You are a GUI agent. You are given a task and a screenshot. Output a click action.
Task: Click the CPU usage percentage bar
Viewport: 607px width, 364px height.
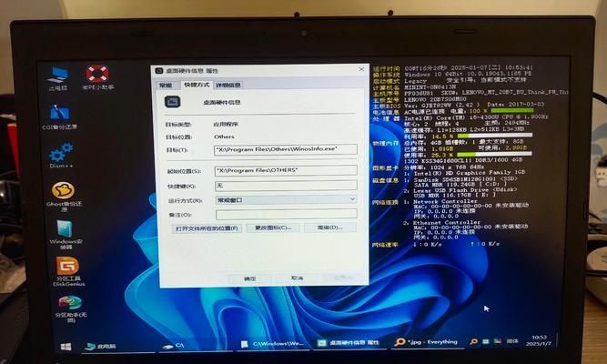point(495,136)
